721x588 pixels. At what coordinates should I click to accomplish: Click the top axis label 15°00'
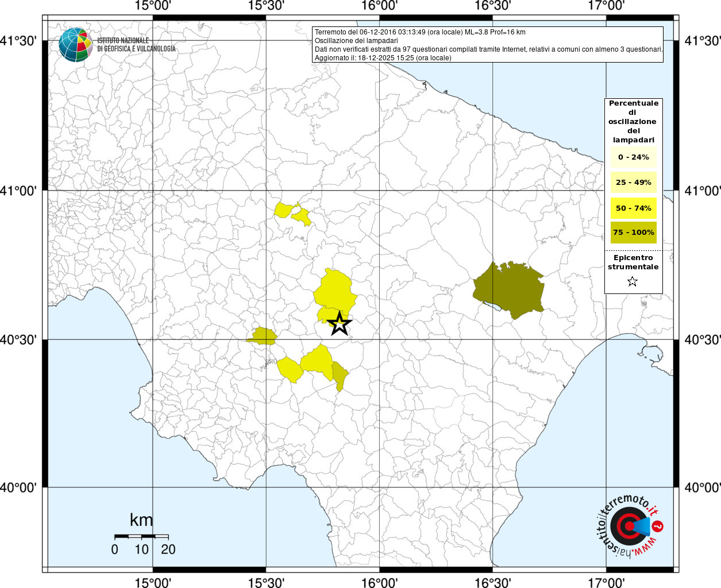pyautogui.click(x=153, y=6)
